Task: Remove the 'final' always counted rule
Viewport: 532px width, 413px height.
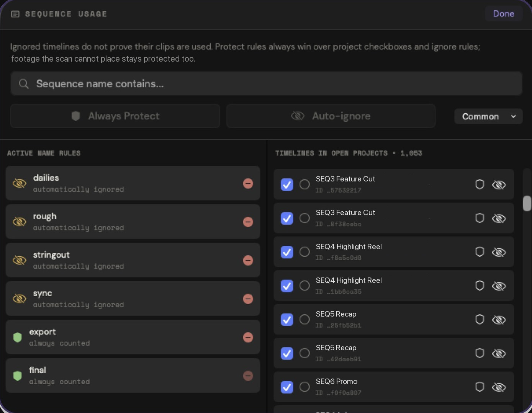Action: 248,376
